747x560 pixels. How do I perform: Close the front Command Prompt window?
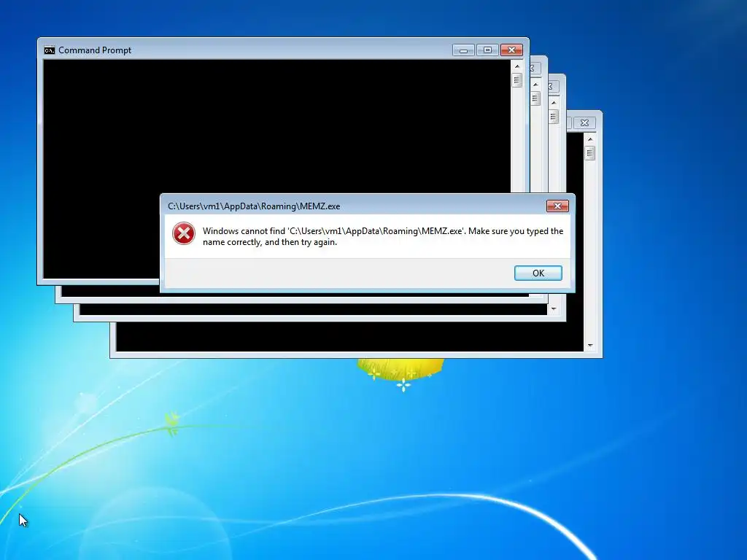pyautogui.click(x=511, y=50)
